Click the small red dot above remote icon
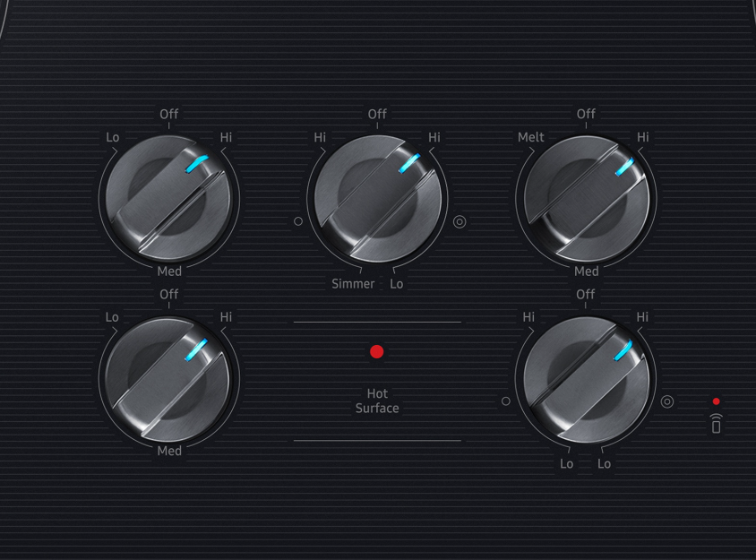This screenshot has height=560, width=756. pos(716,401)
